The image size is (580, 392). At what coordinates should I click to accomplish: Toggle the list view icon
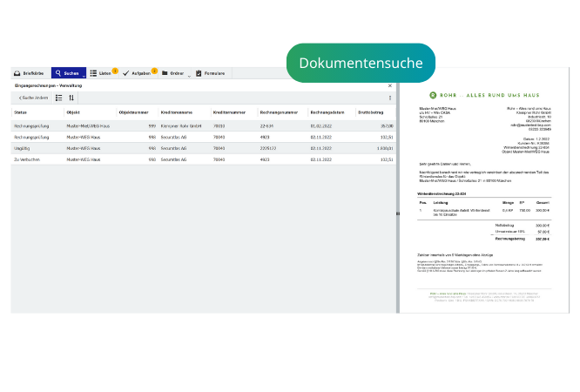tap(59, 98)
